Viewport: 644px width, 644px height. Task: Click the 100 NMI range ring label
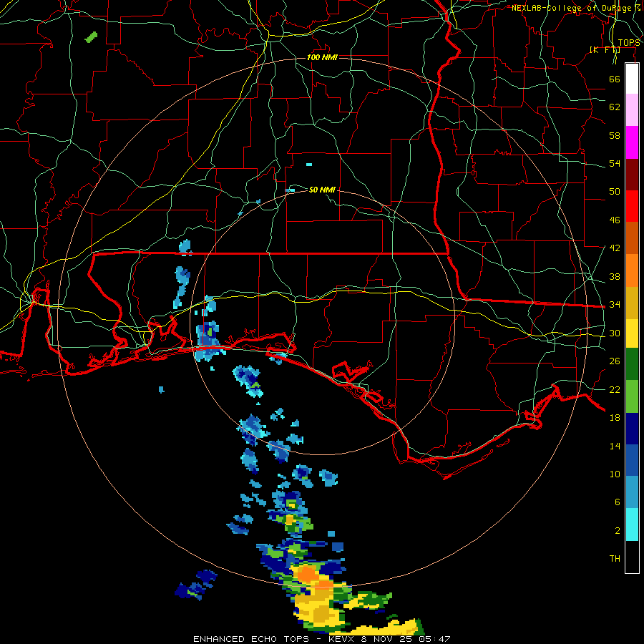322,57
